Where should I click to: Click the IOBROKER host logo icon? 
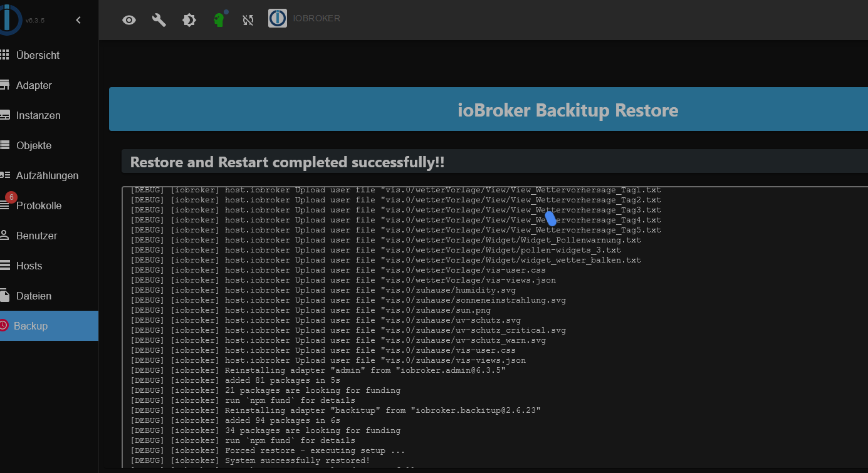pyautogui.click(x=278, y=18)
